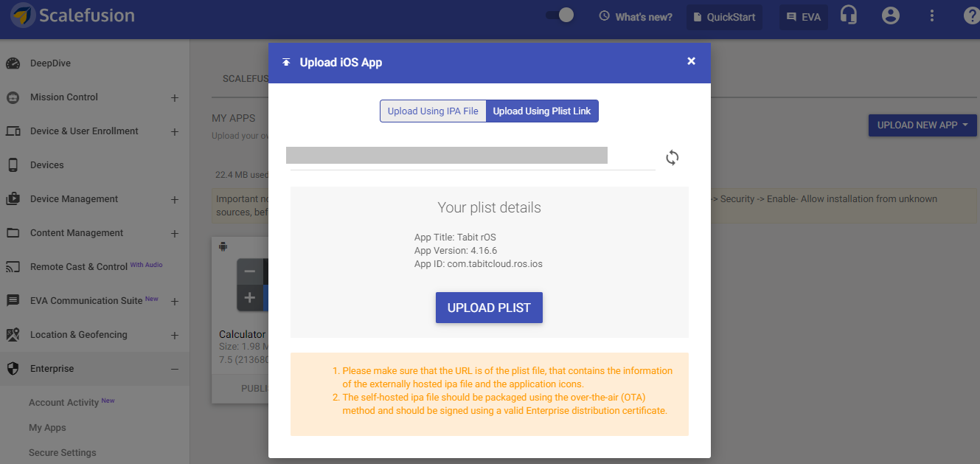Viewport: 980px width, 464px height.
Task: Close the Upload iOS App dialog
Action: pyautogui.click(x=691, y=61)
